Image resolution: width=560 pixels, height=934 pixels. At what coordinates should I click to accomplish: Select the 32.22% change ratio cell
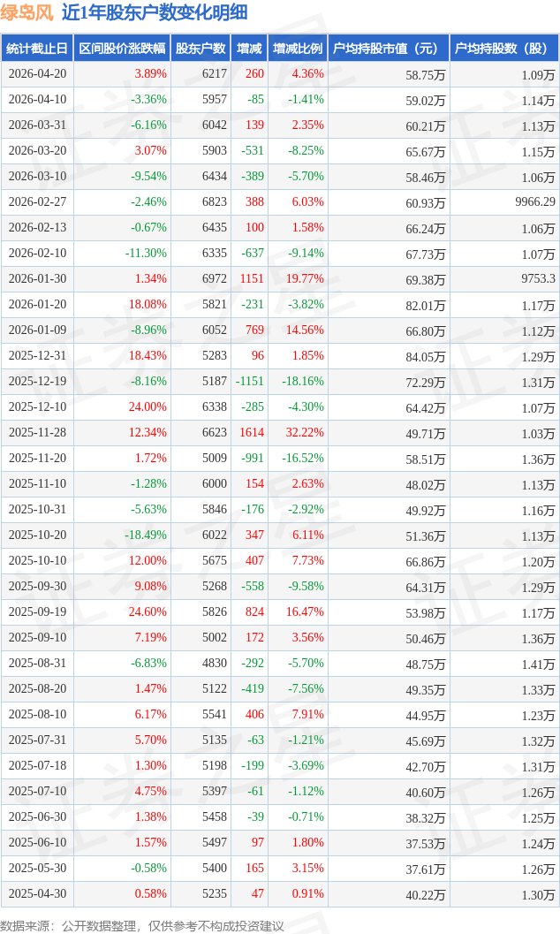305,433
